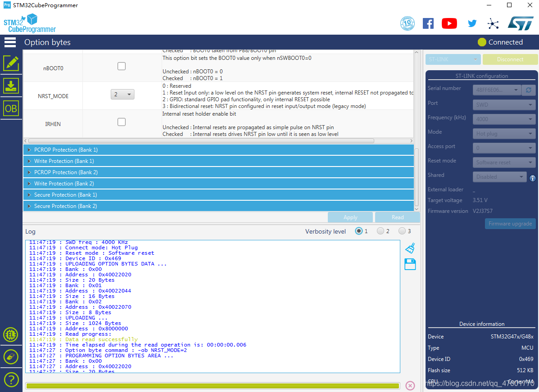The width and height of the screenshot is (539, 392).
Task: Click the option bytes horizontal scrollbar
Action: [201, 141]
